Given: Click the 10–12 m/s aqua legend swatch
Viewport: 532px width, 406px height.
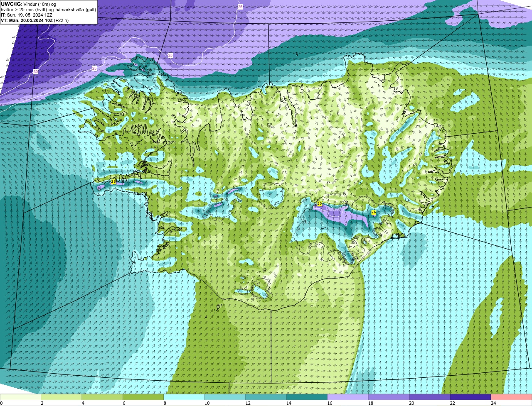Looking at the screenshot, I should (225, 397).
